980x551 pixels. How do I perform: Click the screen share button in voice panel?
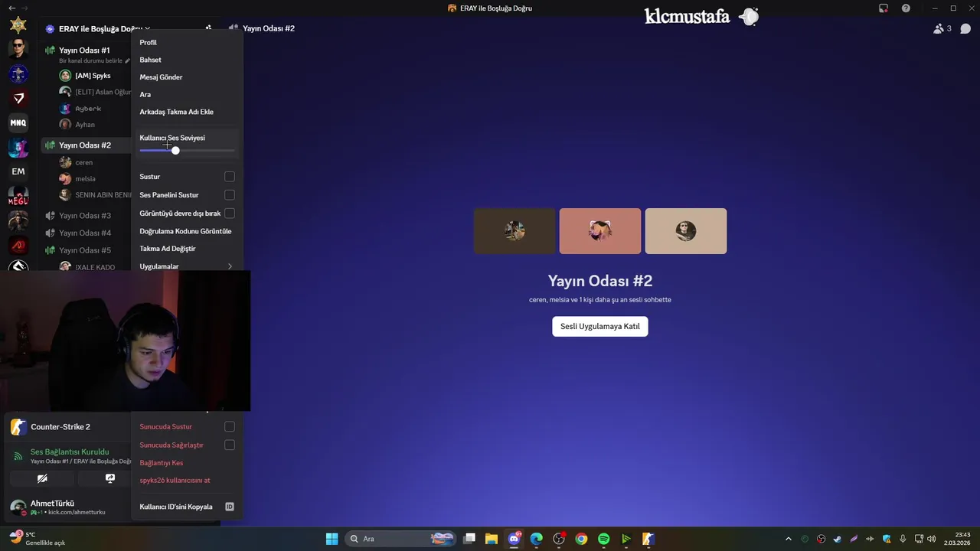[x=109, y=478]
